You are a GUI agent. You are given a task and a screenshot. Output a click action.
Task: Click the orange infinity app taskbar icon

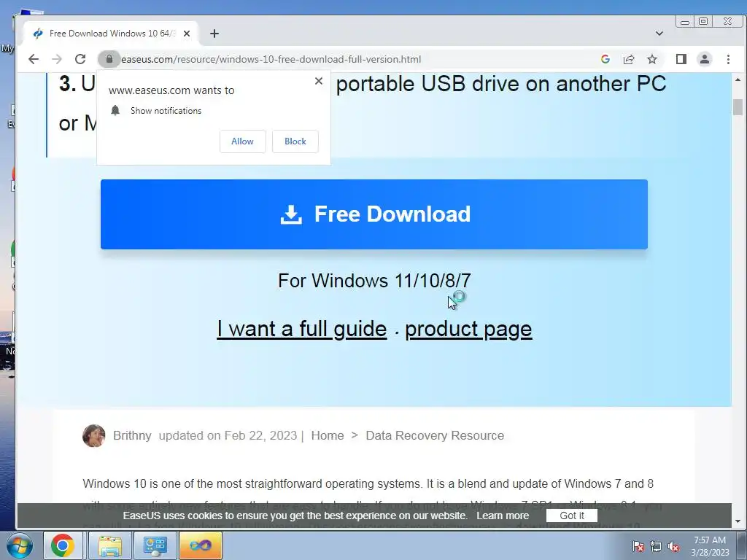coord(201,545)
